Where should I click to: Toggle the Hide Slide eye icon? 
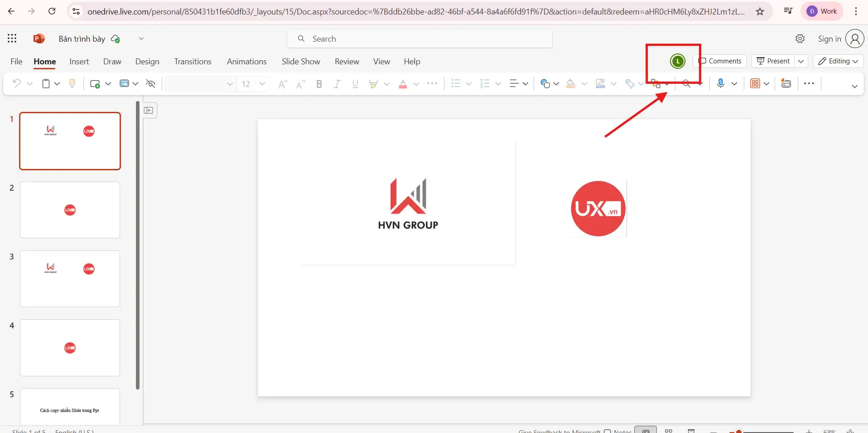point(151,84)
